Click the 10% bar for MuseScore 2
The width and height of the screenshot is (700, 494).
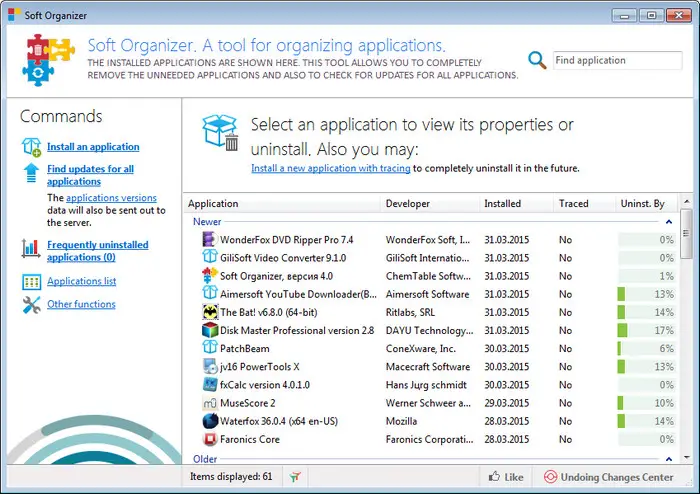646,403
